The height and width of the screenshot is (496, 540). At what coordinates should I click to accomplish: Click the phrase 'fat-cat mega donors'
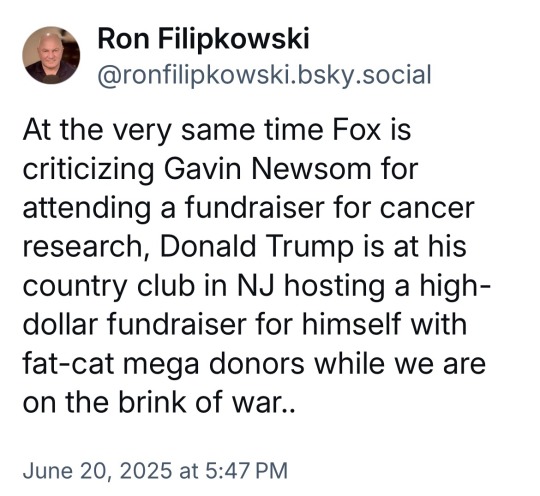(x=164, y=364)
